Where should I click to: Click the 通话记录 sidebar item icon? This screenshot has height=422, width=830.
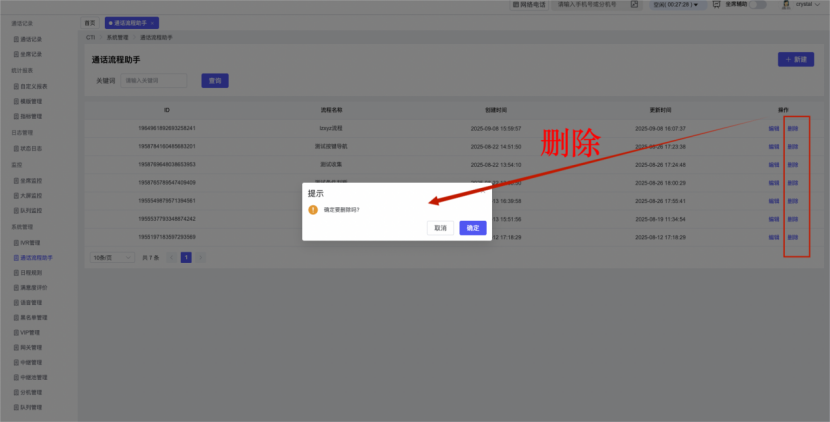coord(16,38)
